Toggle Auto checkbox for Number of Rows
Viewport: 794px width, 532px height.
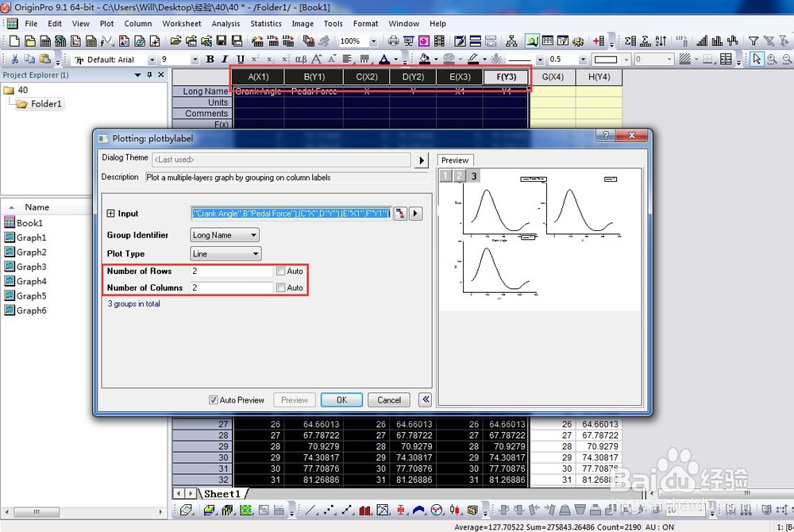280,272
